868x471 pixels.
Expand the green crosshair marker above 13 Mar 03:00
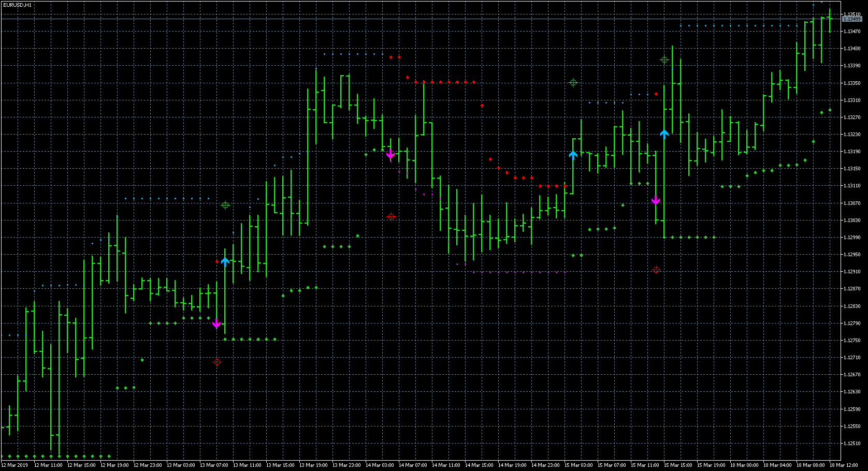click(225, 205)
